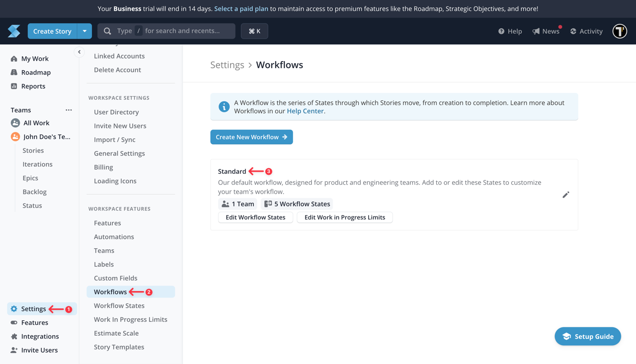Click the All Work teams icon

click(x=15, y=123)
